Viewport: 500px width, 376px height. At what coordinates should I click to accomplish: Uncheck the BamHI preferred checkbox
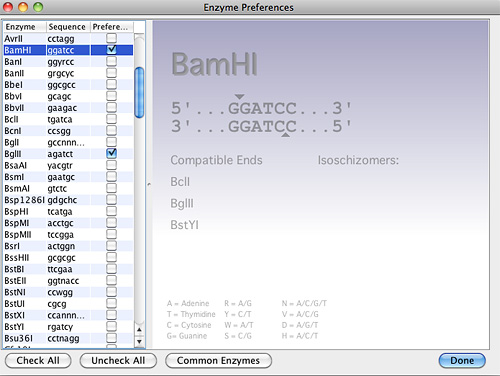click(111, 50)
